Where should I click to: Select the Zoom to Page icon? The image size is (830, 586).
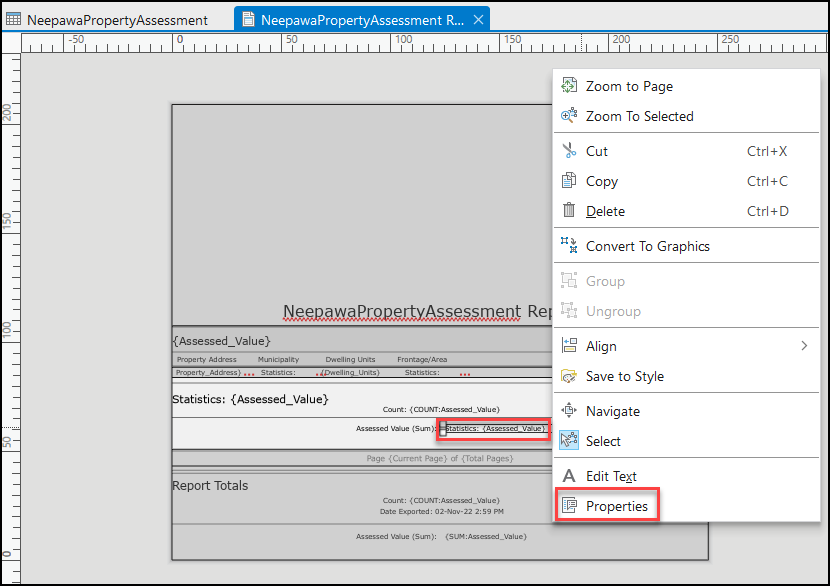point(570,85)
